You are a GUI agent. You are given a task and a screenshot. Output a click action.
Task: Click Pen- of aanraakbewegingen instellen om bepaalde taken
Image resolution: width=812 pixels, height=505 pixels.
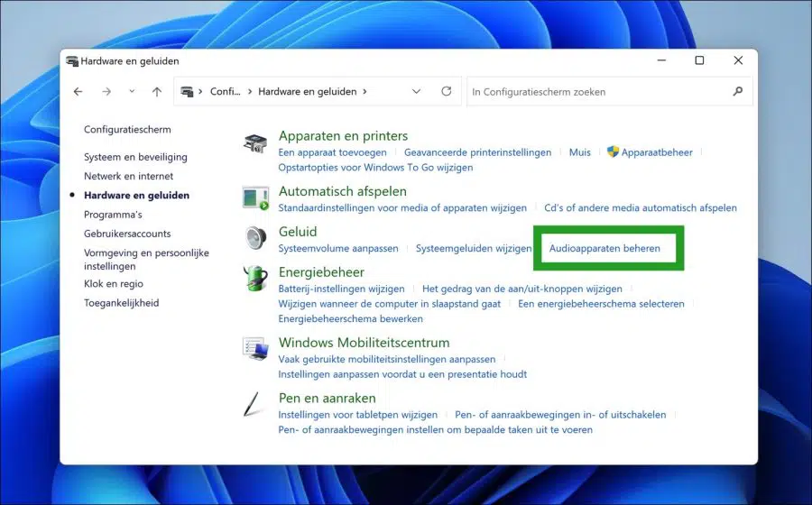(436, 429)
